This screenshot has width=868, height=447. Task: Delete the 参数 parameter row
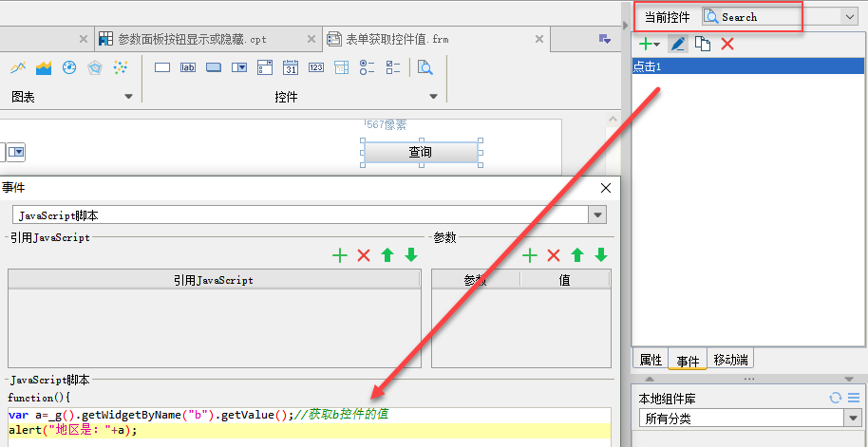[x=554, y=255]
